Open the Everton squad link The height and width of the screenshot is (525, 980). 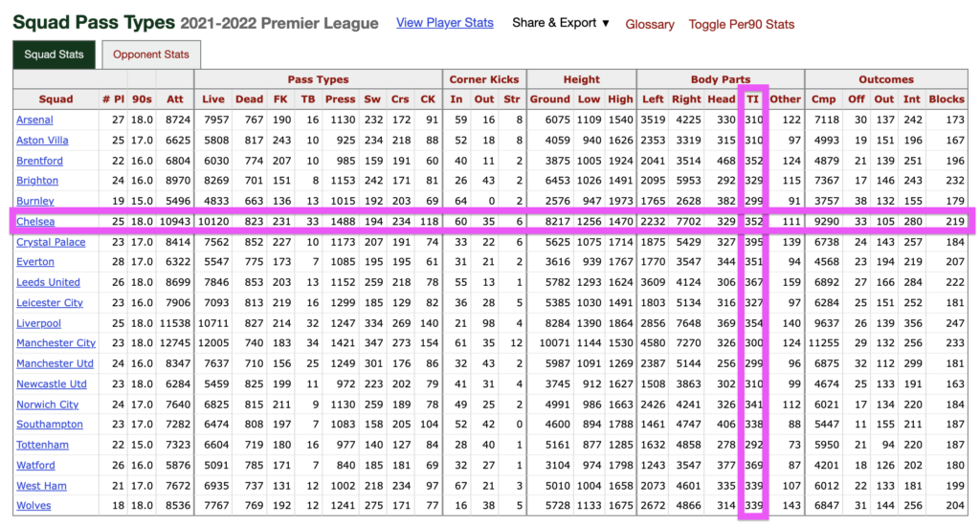click(35, 262)
